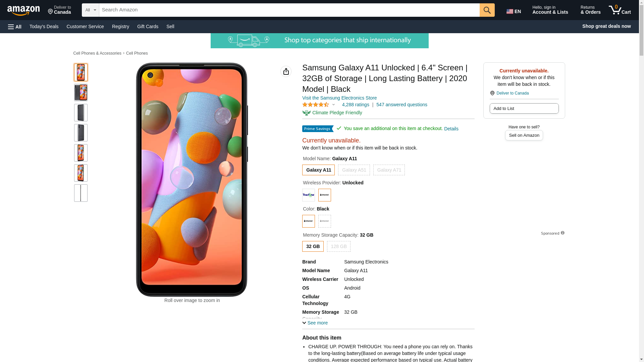Click the Deliver to Canada location icon
Image resolution: width=644 pixels, height=362 pixels.
(492, 93)
